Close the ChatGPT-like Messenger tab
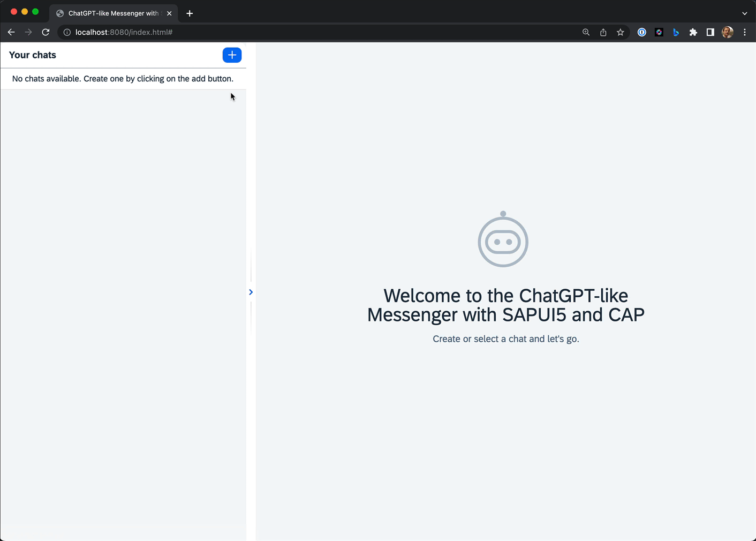Screen dimensions: 756x541 (x=169, y=13)
